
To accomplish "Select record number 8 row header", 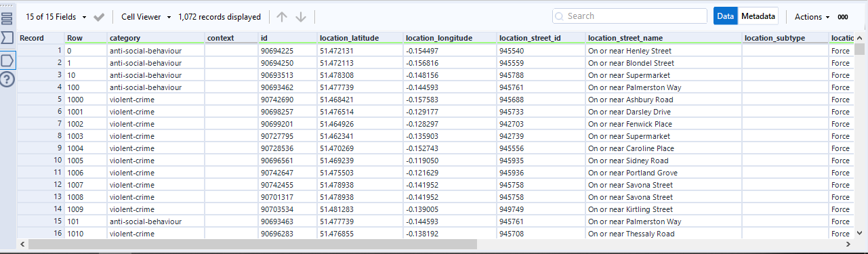I will (41, 136).
